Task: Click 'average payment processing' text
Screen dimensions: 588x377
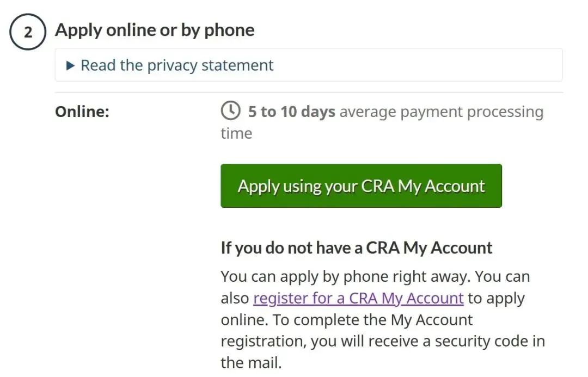Action: pos(442,112)
